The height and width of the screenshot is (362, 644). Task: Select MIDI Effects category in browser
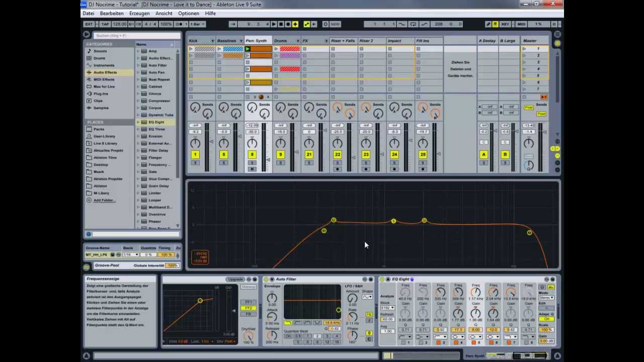pos(104,79)
